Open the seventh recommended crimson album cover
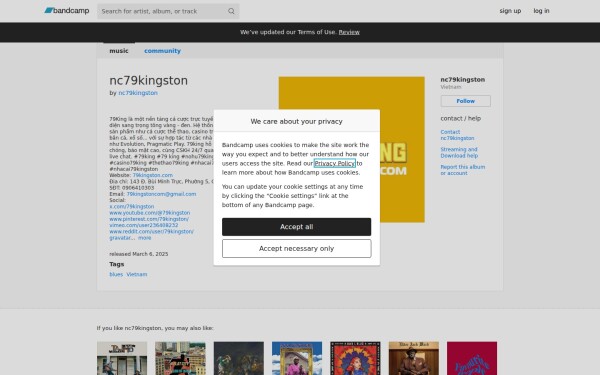600x375 pixels. [x=472, y=358]
